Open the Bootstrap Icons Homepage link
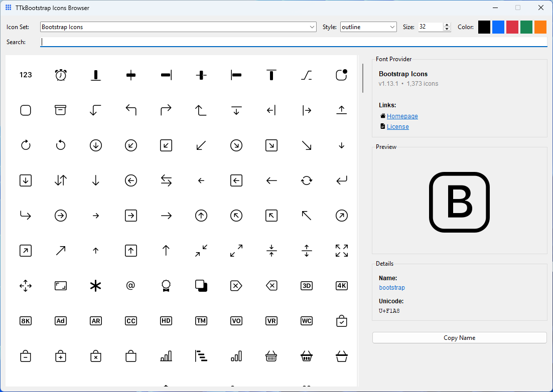Viewport: 553px width, 392px height. (x=402, y=116)
